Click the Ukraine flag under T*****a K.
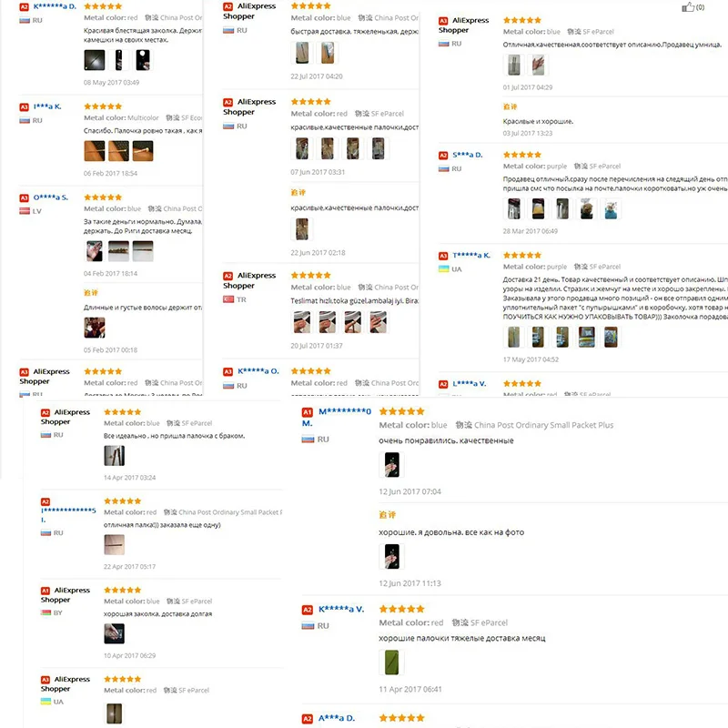Screen dimensions: 728x728 (x=444, y=268)
